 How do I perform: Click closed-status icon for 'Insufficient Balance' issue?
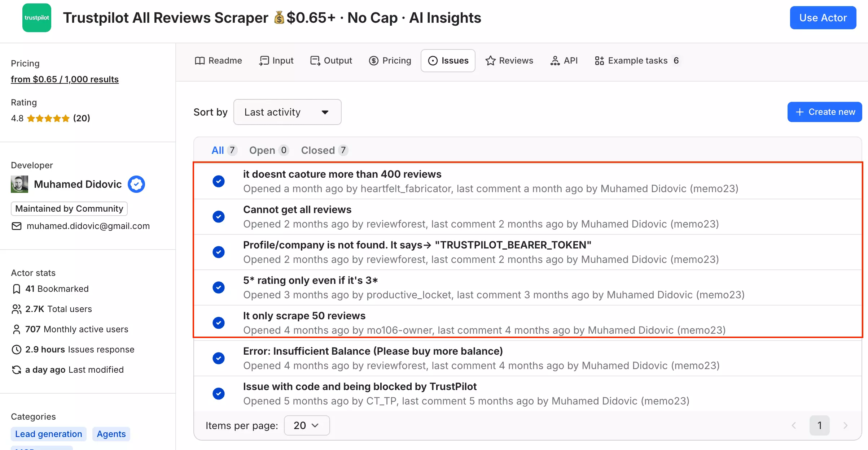219,358
